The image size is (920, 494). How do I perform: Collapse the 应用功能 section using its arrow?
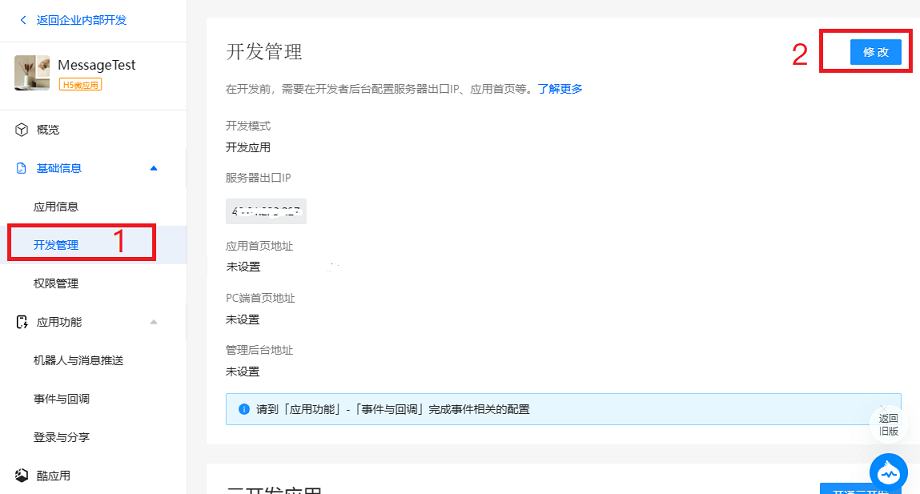[x=153, y=322]
